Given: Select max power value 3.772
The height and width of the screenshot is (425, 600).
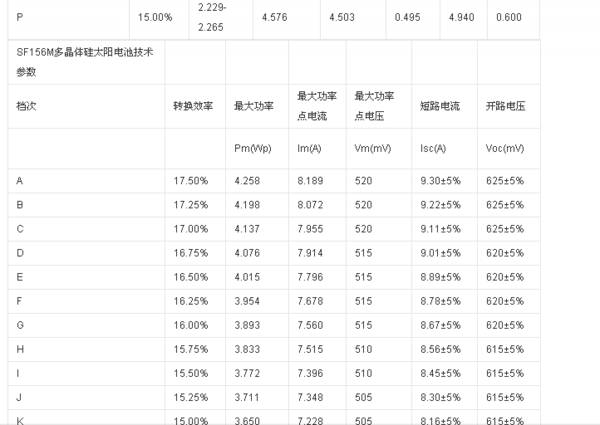Looking at the screenshot, I should pyautogui.click(x=247, y=373).
